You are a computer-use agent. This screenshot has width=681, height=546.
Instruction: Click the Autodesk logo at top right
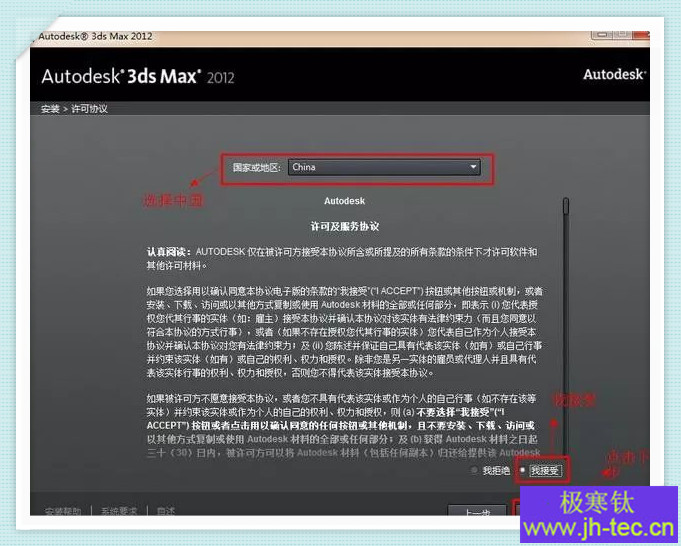pyautogui.click(x=615, y=75)
